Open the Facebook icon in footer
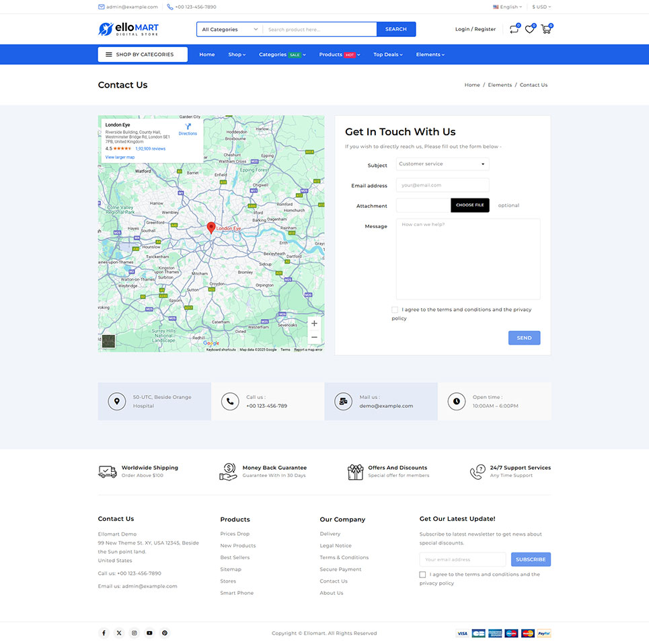The width and height of the screenshot is (649, 644). click(104, 633)
